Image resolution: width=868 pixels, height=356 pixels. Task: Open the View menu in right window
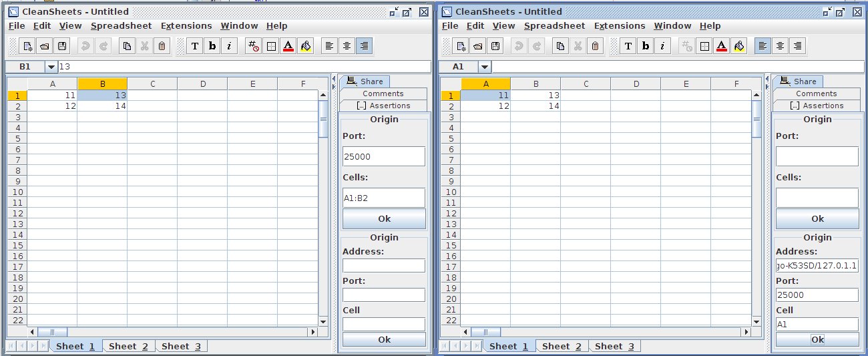503,26
